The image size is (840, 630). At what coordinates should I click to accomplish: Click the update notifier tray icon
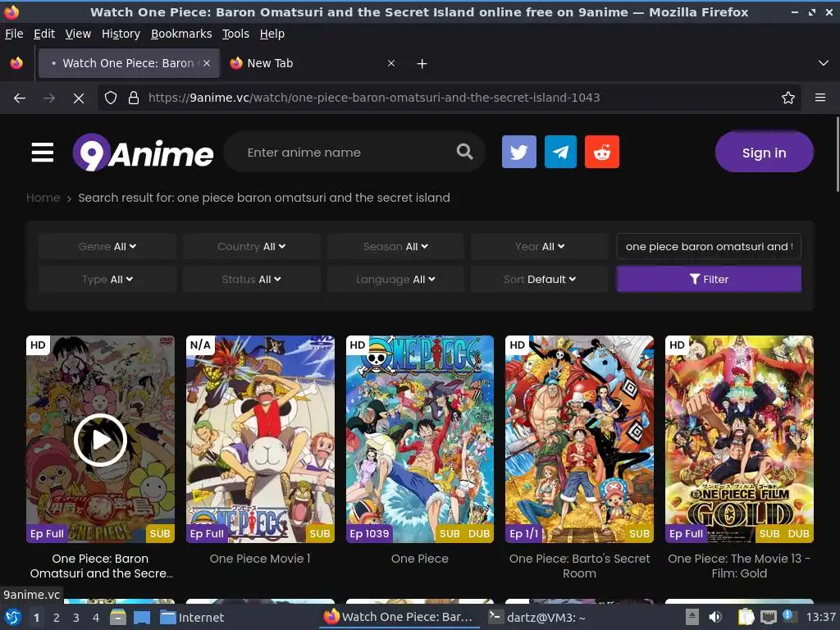pos(787,616)
